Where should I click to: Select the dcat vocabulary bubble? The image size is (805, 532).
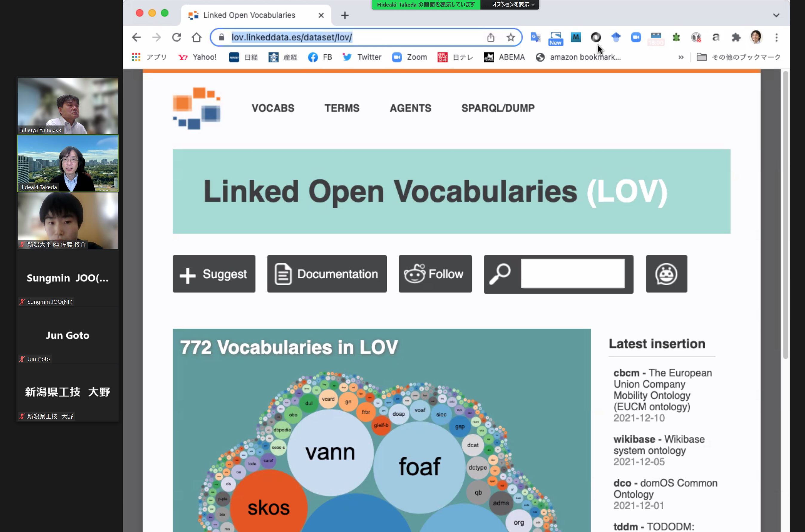pos(473,445)
